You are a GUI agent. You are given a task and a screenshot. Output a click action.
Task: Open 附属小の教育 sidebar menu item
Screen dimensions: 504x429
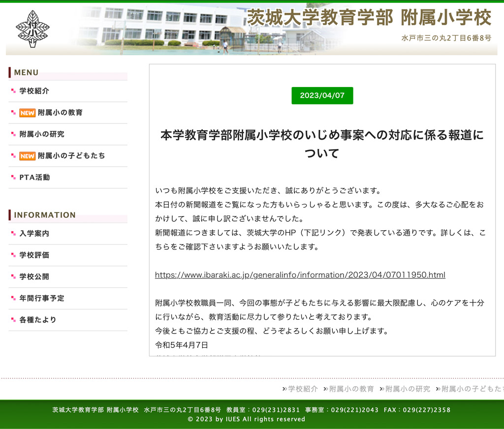pyautogui.click(x=60, y=113)
